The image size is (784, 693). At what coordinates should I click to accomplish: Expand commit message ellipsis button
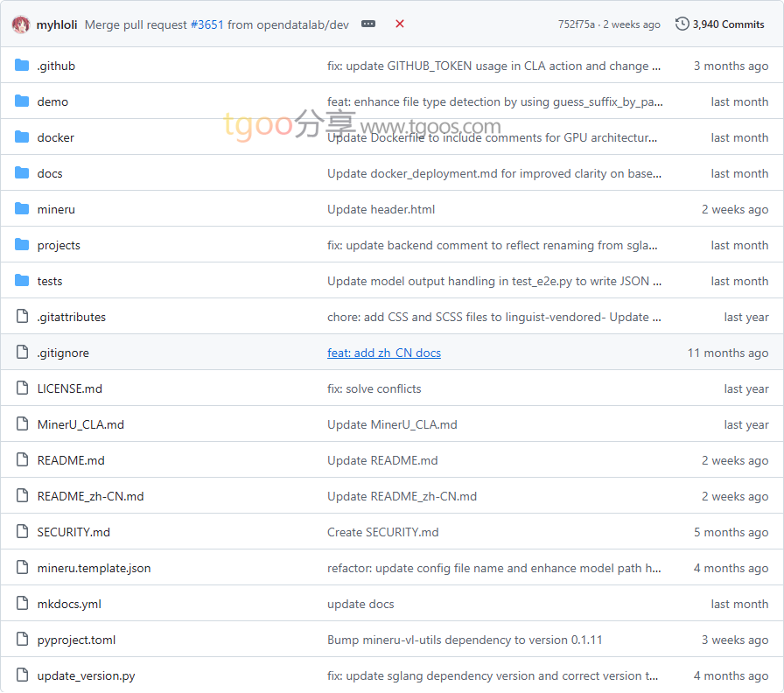pyautogui.click(x=368, y=24)
